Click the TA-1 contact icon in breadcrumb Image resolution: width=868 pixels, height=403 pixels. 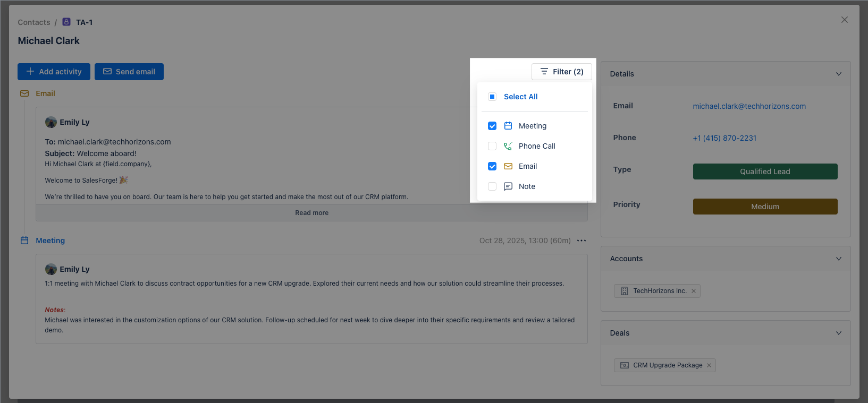(66, 22)
